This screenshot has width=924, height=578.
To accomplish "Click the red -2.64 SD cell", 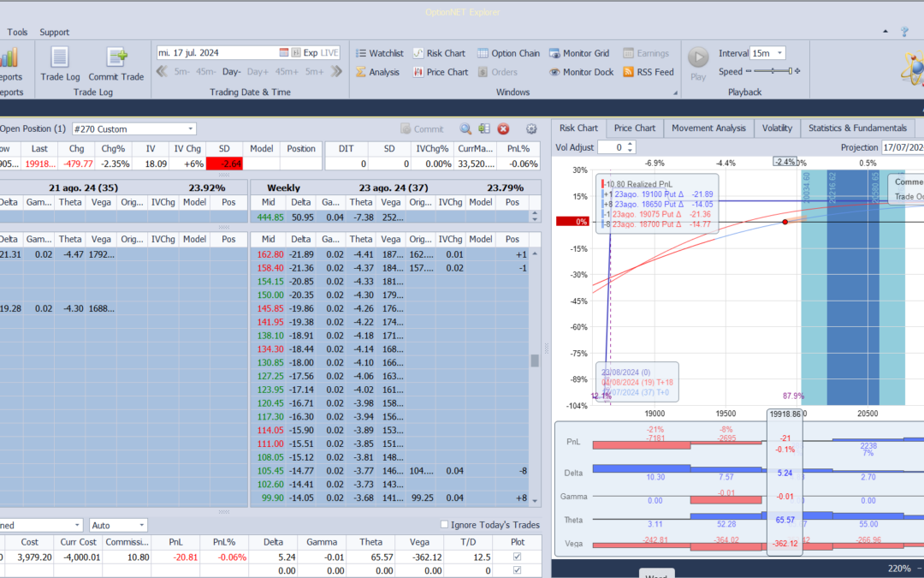I will click(x=224, y=164).
